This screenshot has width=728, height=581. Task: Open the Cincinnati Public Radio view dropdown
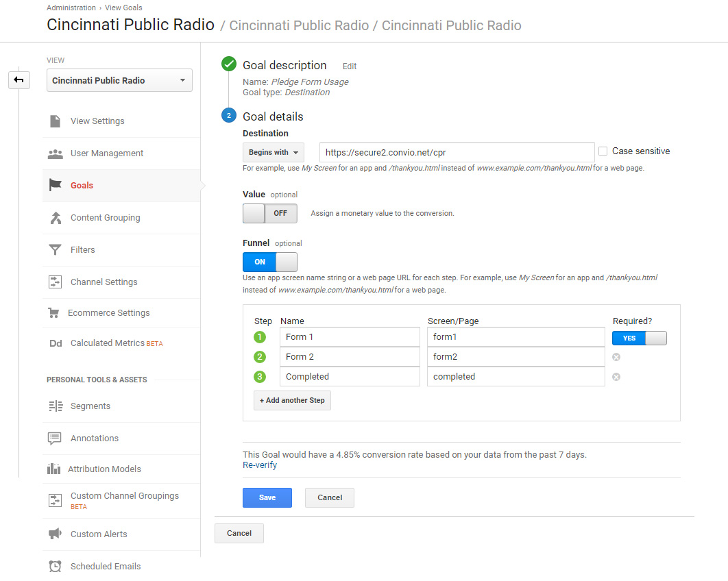pyautogui.click(x=119, y=81)
